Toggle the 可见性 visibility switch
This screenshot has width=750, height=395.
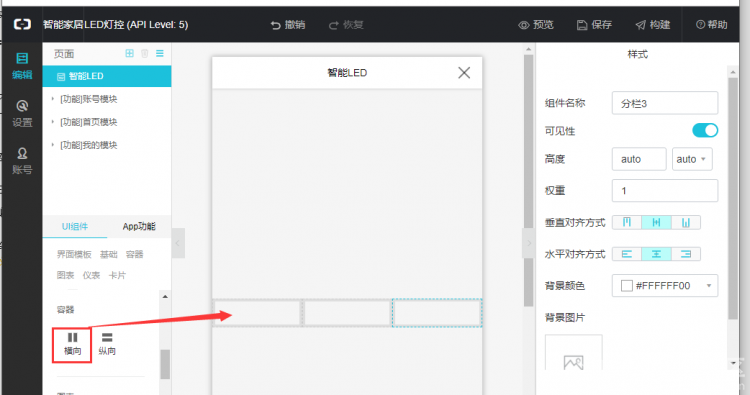coord(705,130)
